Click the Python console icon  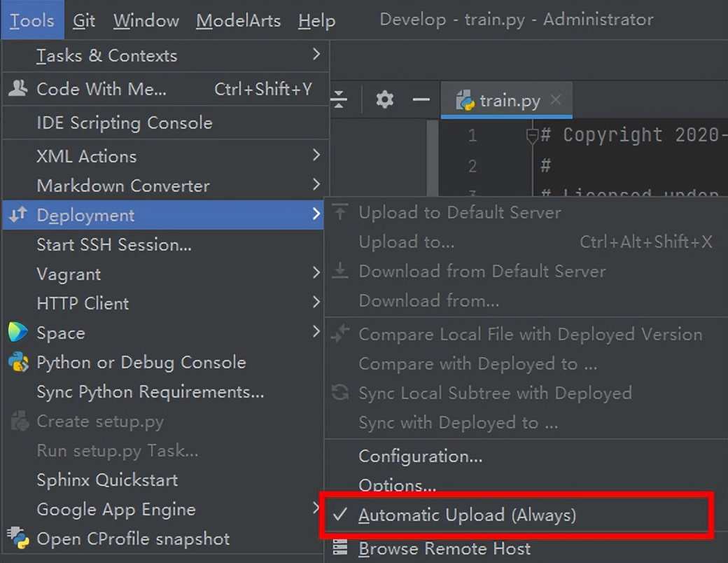18,362
